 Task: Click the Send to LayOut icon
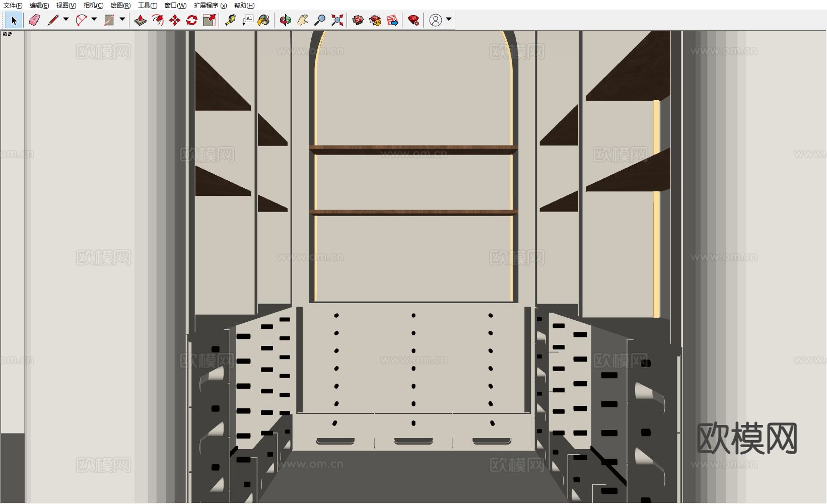(392, 20)
